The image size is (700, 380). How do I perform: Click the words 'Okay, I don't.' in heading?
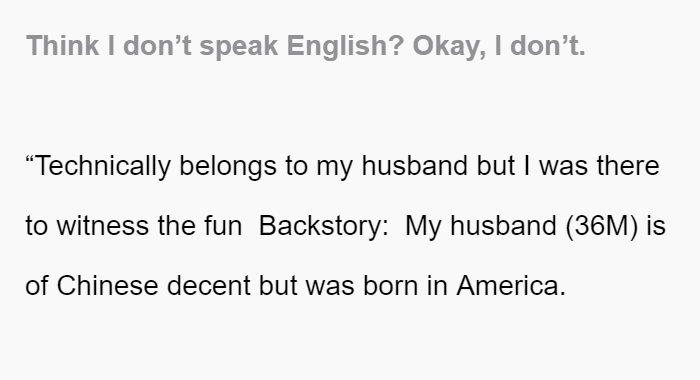[x=499, y=46]
